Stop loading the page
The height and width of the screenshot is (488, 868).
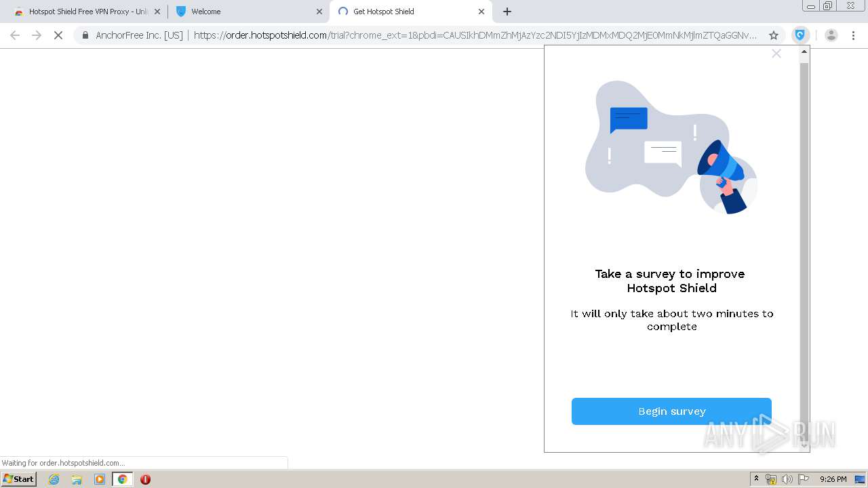[58, 35]
